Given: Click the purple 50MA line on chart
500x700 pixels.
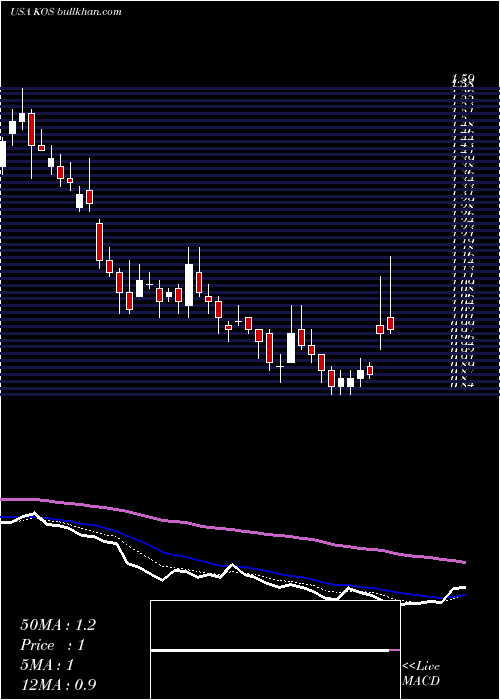Looking at the screenshot, I should click(232, 529).
